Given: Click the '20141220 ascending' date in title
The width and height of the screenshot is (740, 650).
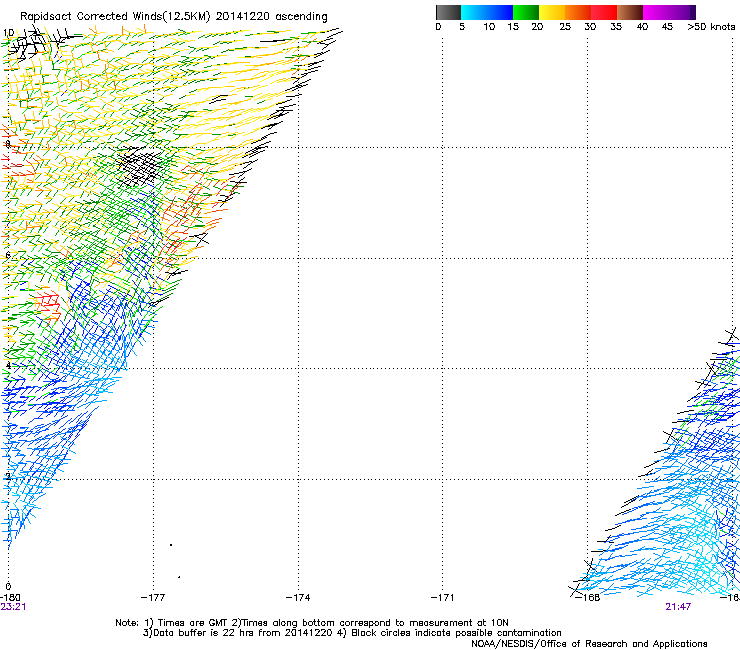Looking at the screenshot, I should click(x=271, y=17).
